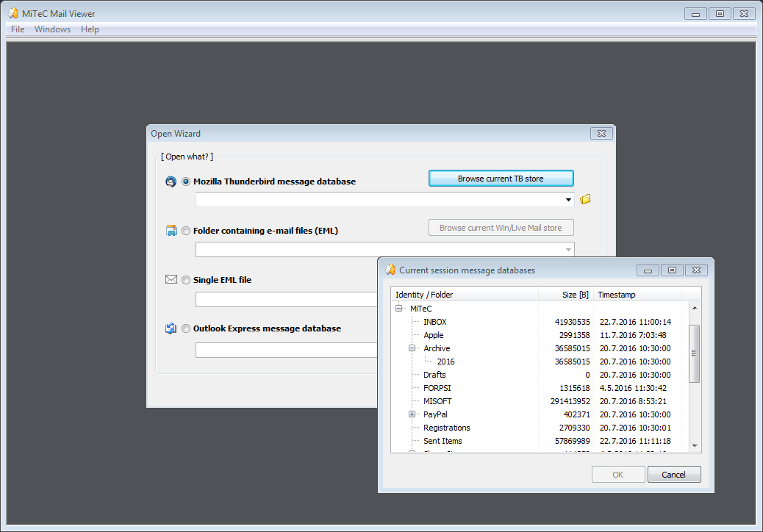The image size is (763, 532).
Task: Collapse the MiTeC identity tree node
Action: tap(399, 309)
